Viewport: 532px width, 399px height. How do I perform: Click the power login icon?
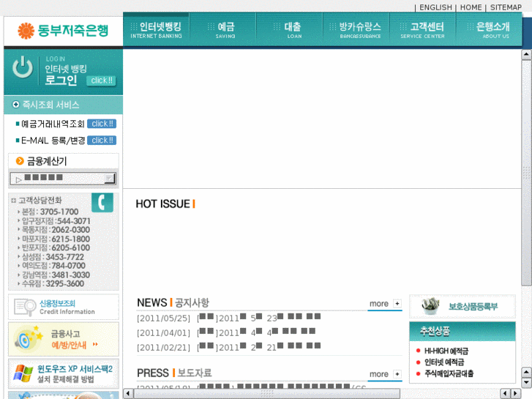click(x=23, y=67)
